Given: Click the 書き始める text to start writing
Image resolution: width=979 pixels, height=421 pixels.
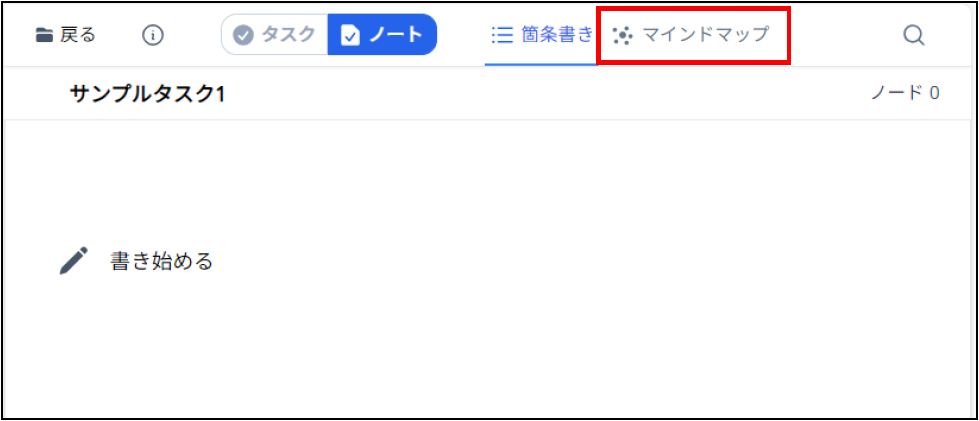Looking at the screenshot, I should coord(162,260).
